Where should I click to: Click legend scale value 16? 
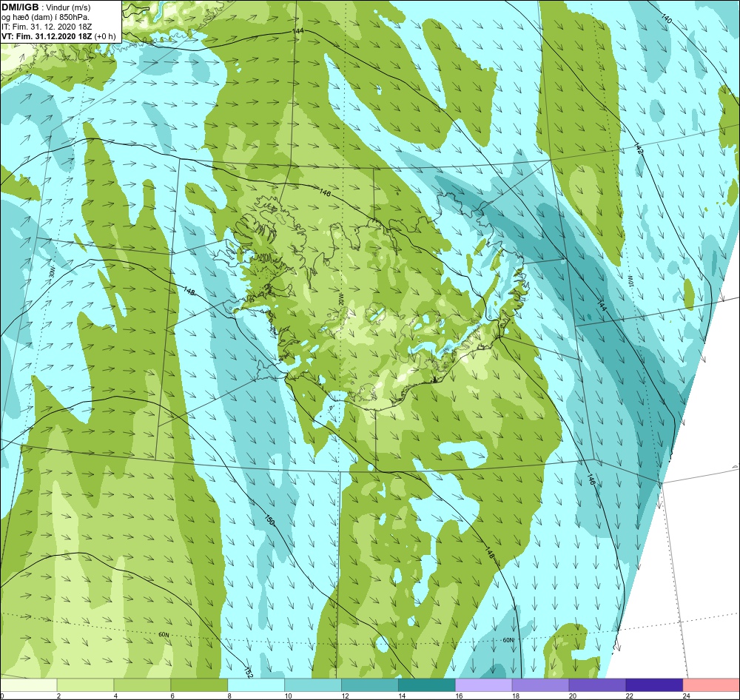click(459, 696)
